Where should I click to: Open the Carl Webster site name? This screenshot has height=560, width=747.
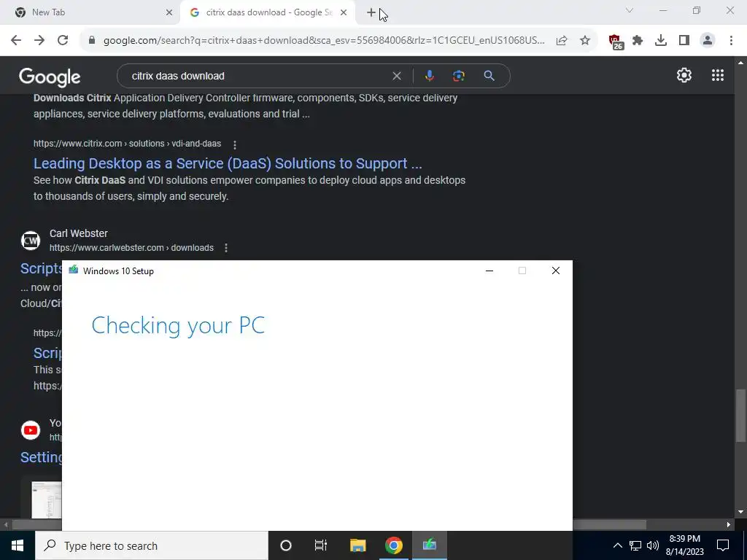click(x=79, y=233)
